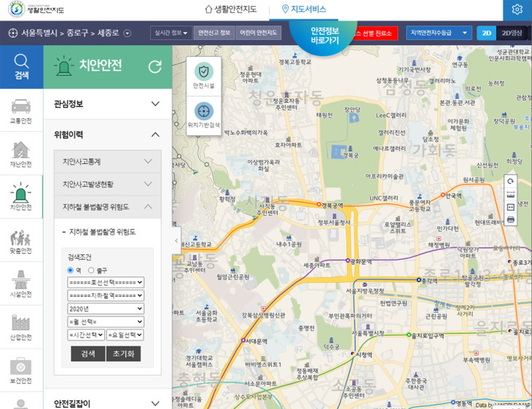Click 시청역 station marker on map
532x409 pixels.
click(353, 354)
